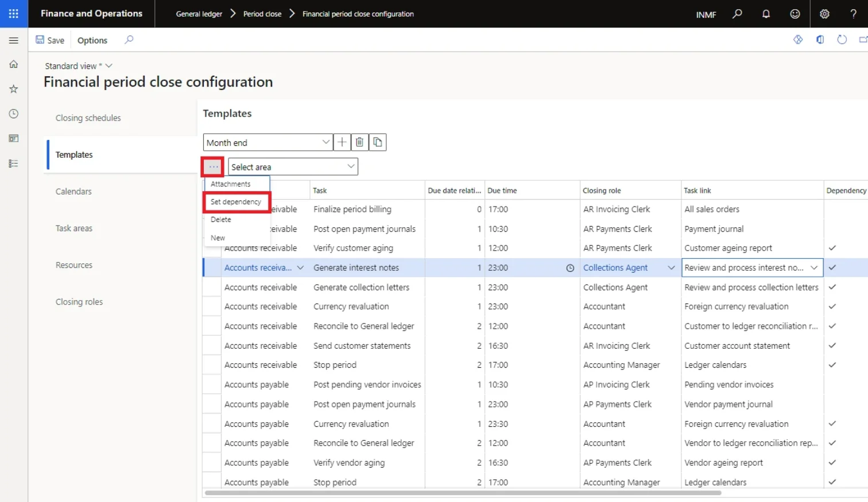Click the search magnifier in top bar
This screenshot has height=502, width=868.
click(737, 14)
